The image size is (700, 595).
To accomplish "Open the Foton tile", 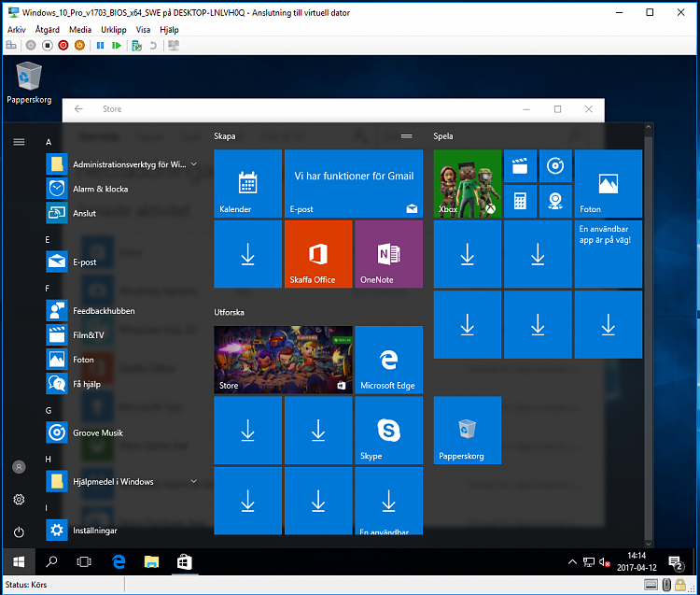I will tap(609, 184).
